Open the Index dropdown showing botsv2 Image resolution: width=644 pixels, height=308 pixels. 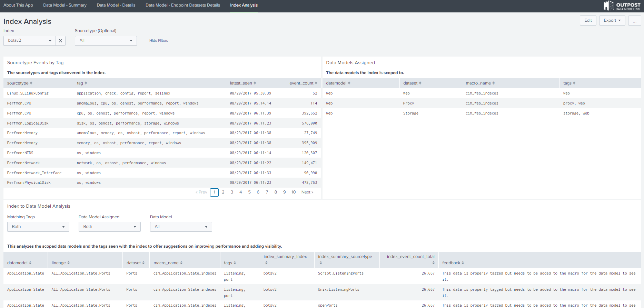coord(29,41)
